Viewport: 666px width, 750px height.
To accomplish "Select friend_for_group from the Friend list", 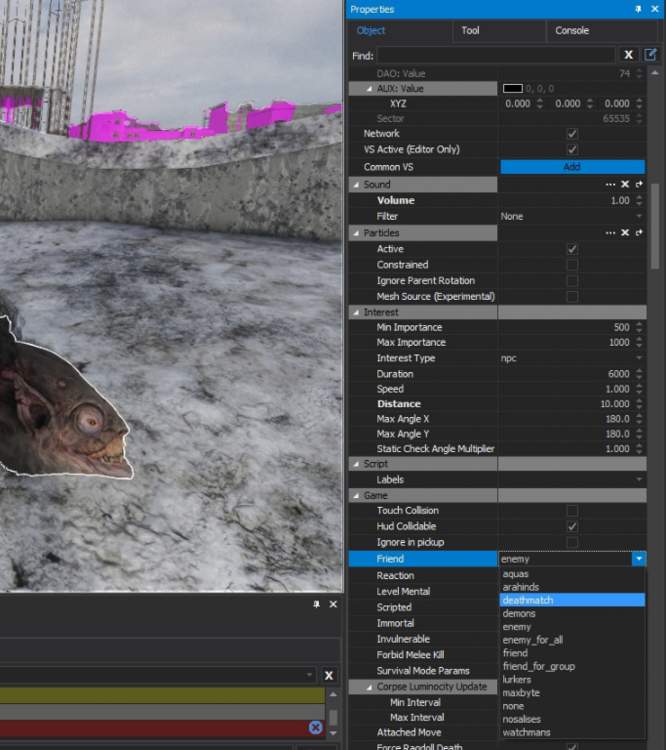I will click(x=538, y=666).
